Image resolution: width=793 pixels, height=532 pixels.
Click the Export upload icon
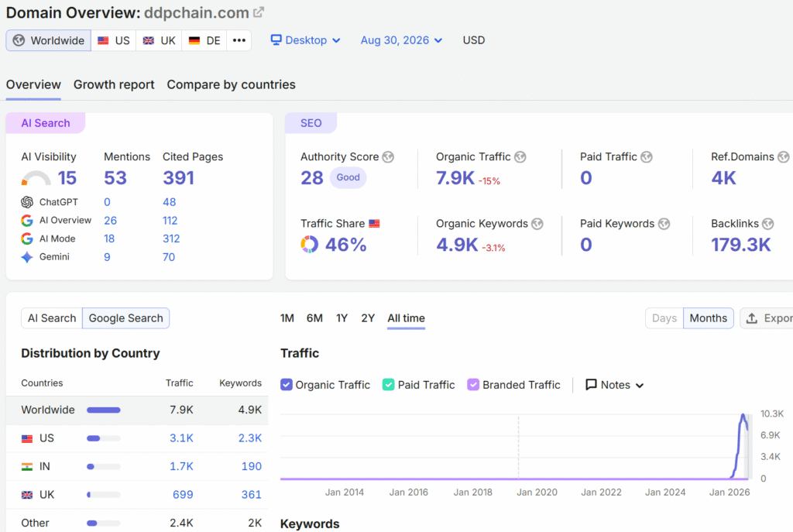tap(752, 318)
